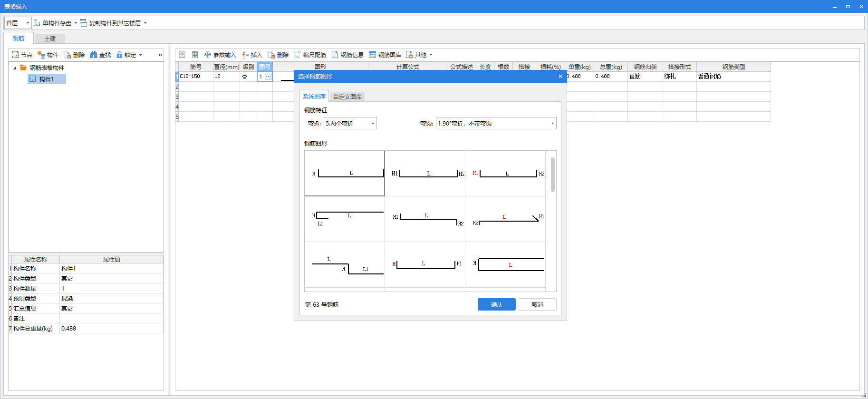Open dropdown arrow next to 单构件存盘
868x399 pixels.
76,23
